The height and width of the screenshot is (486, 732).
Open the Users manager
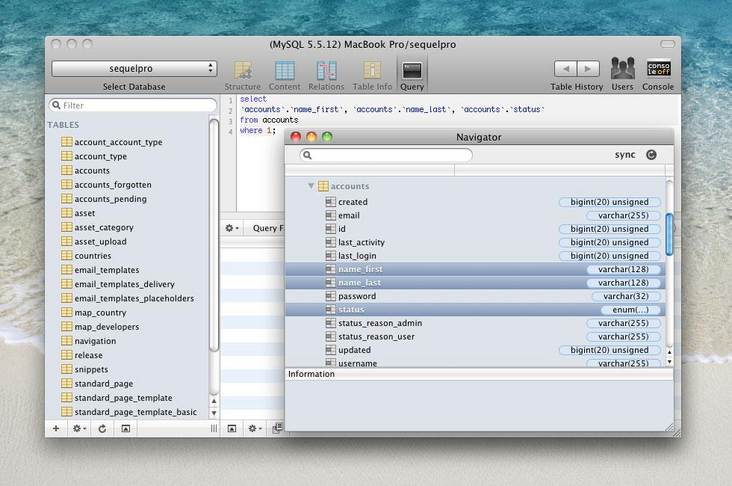click(622, 70)
